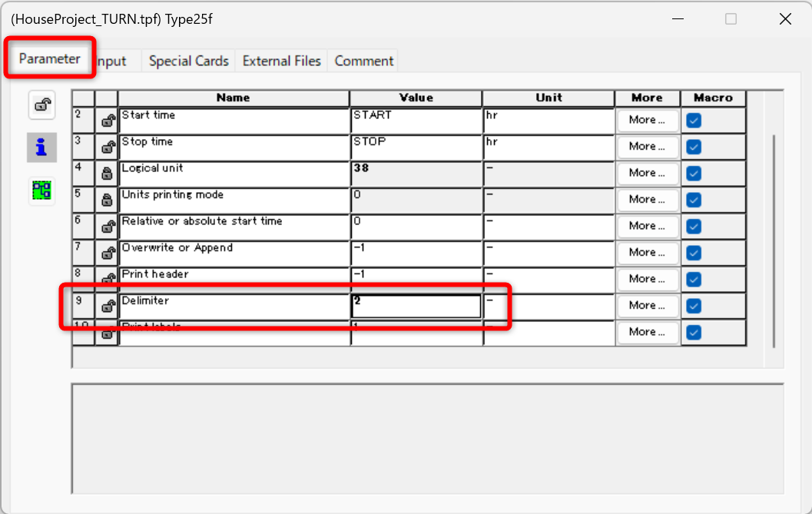Click the unlock-all padlock icon in left sidebar

click(41, 105)
